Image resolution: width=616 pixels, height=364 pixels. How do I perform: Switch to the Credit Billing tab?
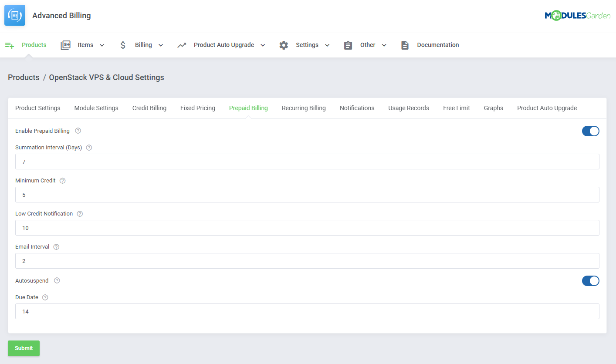(149, 108)
